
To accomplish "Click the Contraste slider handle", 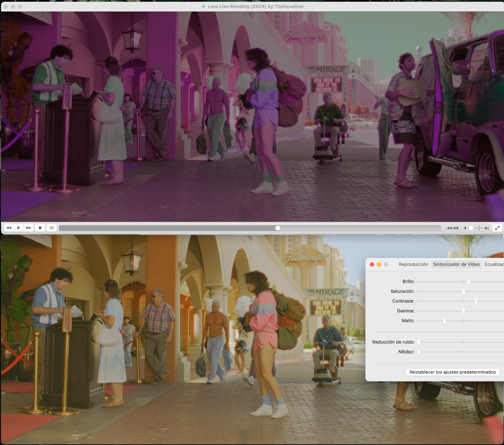I will click(476, 301).
